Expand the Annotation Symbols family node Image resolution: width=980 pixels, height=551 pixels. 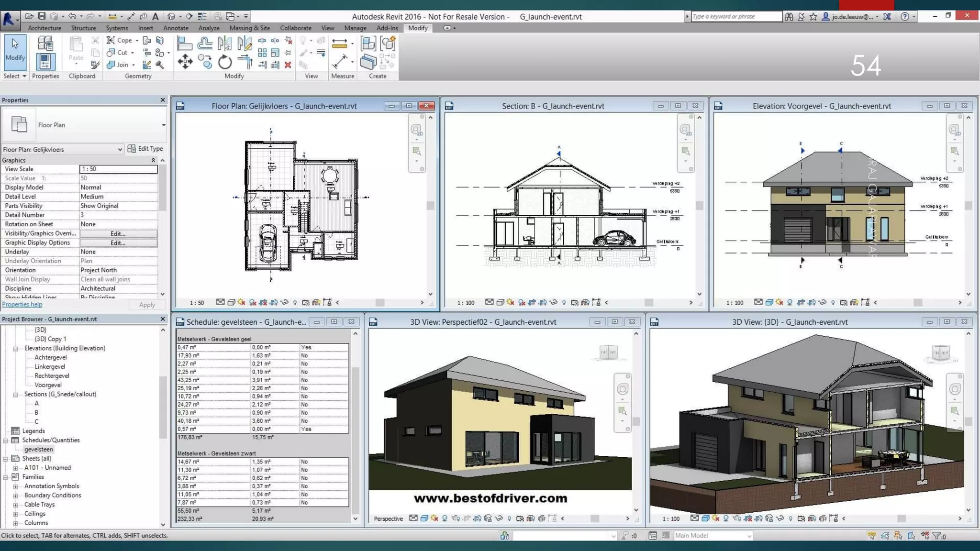click(x=15, y=486)
